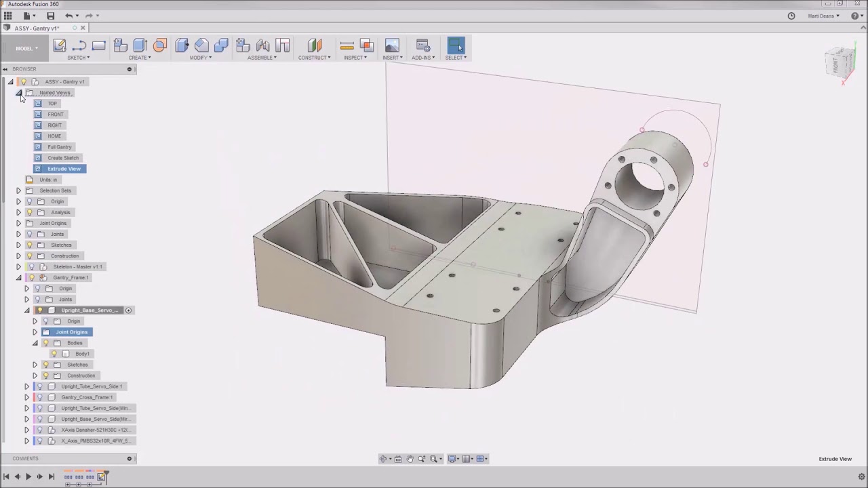Collapse the Bodies folder
Screen dimensions: 868x488
pyautogui.click(x=35, y=343)
